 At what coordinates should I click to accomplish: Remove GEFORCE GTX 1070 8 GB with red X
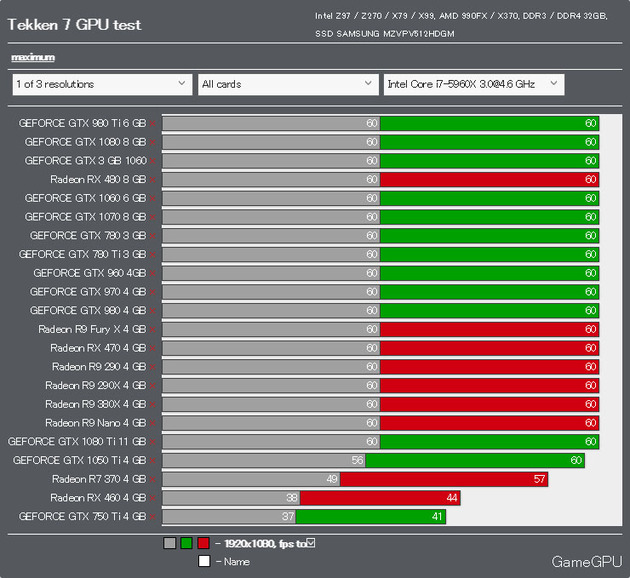(x=153, y=217)
